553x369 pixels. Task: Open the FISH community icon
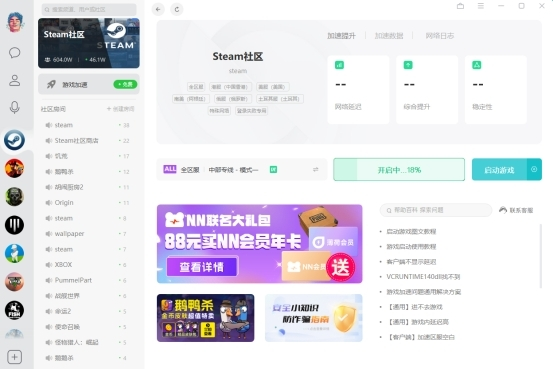point(14,310)
